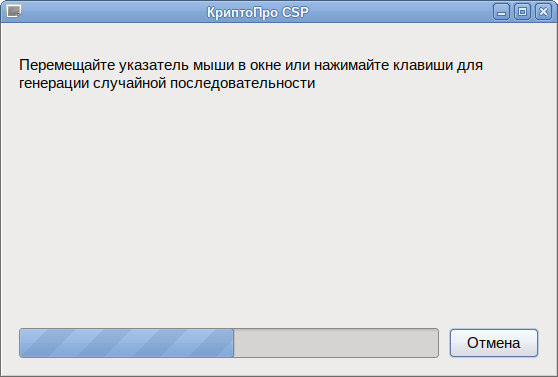The width and height of the screenshot is (558, 377).
Task: Click the empty space between progress bar and Отмена
Action: (x=444, y=343)
